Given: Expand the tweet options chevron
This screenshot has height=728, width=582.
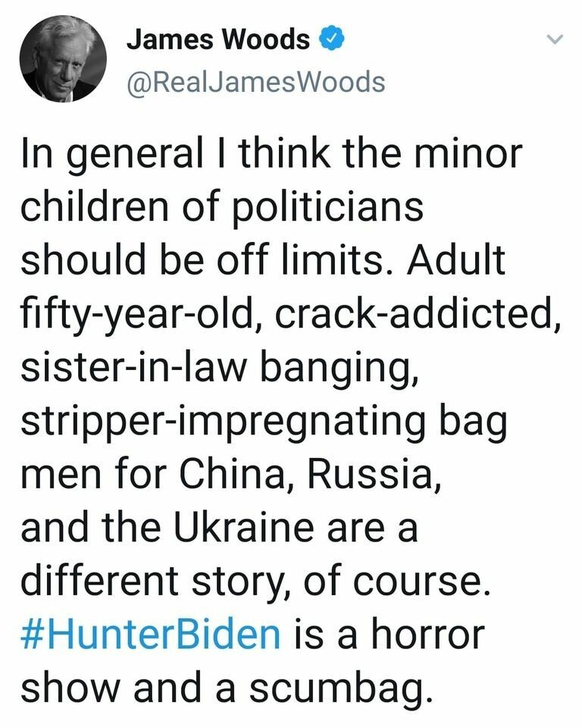Looking at the screenshot, I should 555,39.
